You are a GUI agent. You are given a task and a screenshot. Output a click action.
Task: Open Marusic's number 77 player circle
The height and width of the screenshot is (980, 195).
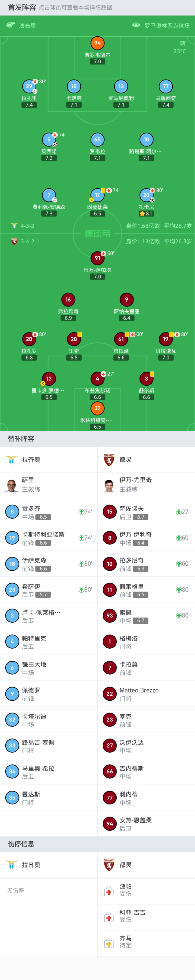pos(166,86)
